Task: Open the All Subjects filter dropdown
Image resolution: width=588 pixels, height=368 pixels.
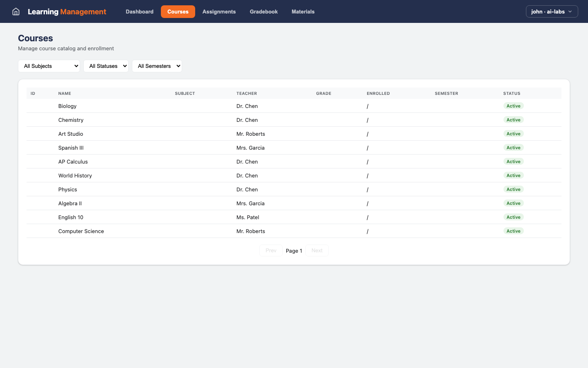Action: click(x=49, y=66)
